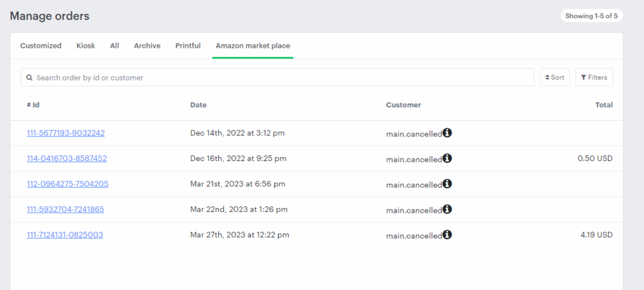
Task: Select the All orders tab
Action: tap(114, 46)
